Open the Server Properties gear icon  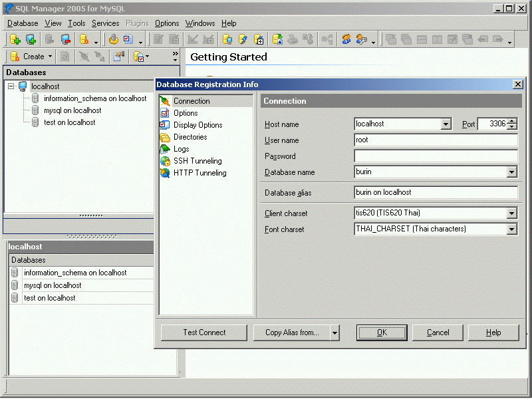114,39
